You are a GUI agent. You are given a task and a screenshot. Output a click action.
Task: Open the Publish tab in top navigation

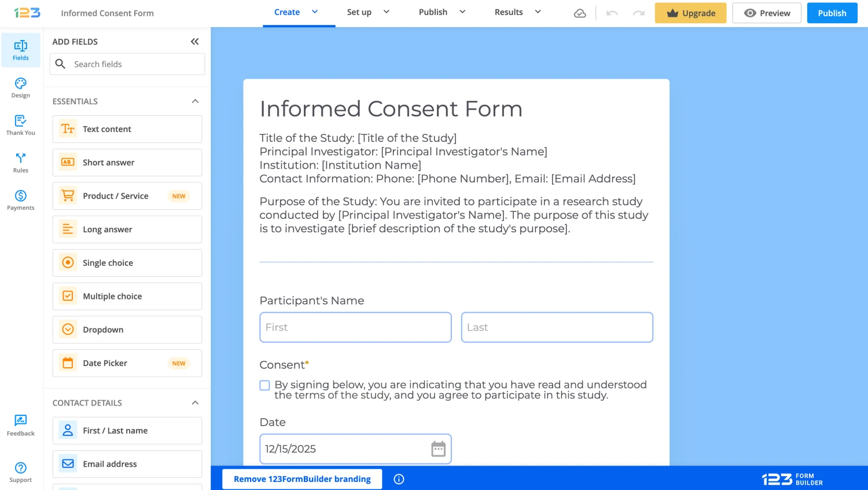pyautogui.click(x=433, y=12)
